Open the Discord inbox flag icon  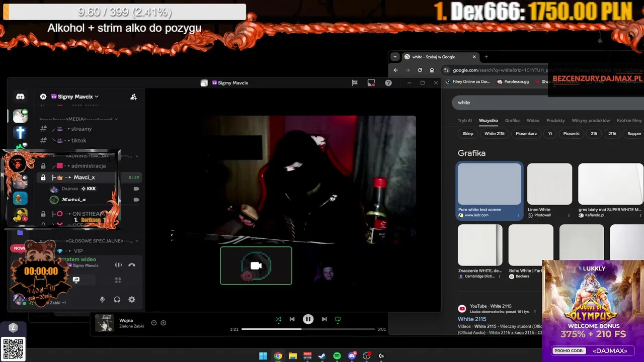pyautogui.click(x=355, y=83)
